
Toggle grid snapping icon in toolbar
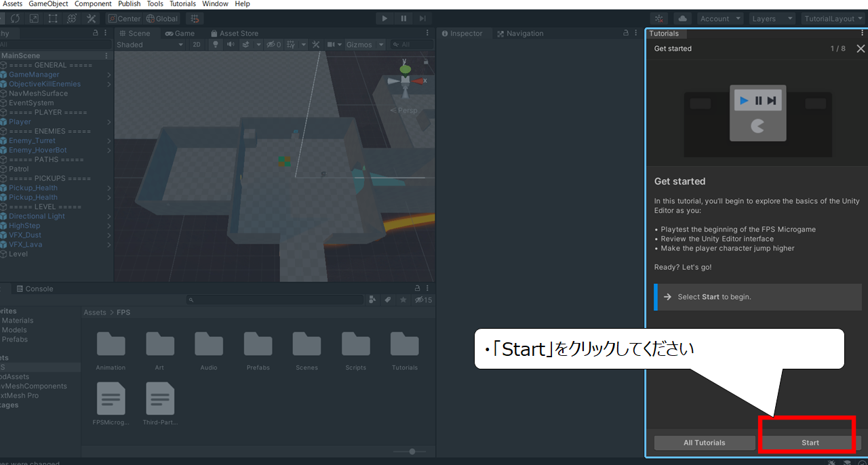tap(194, 18)
